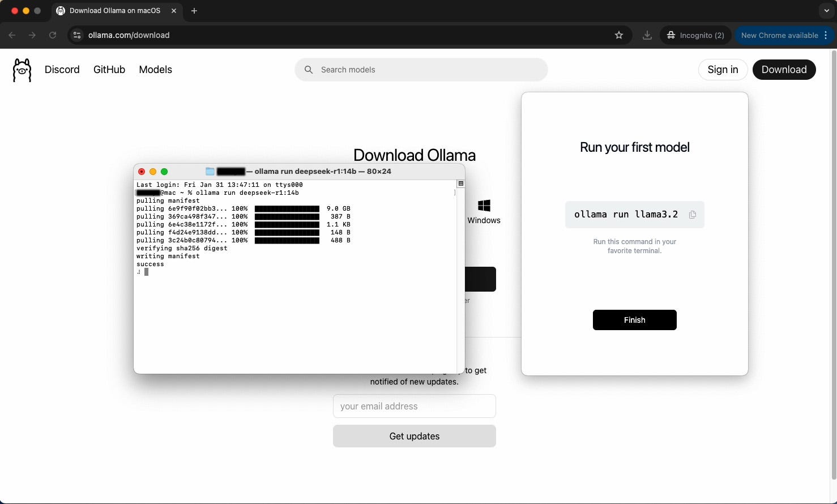837x504 pixels.
Task: Click the Terminal prompt cursor
Action: [146, 272]
